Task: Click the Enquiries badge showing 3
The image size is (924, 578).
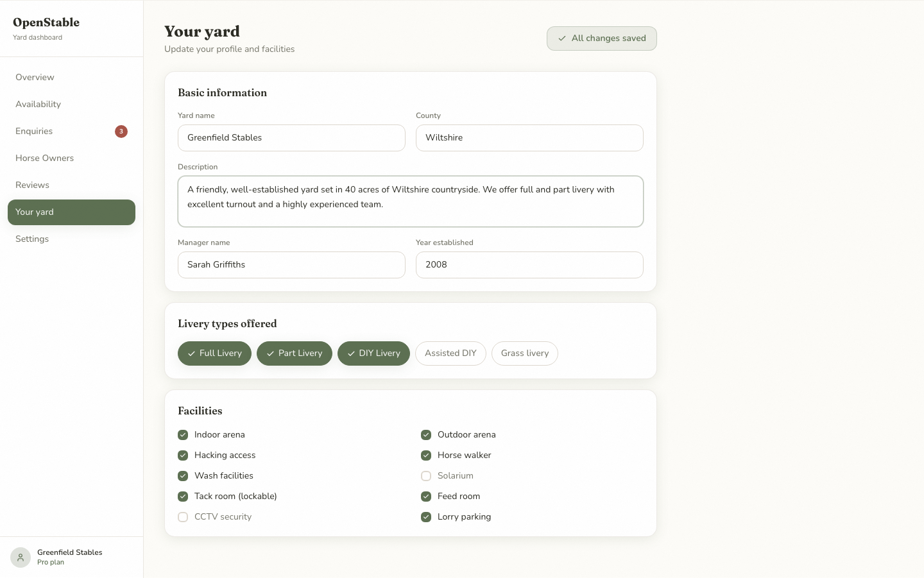Action: [x=121, y=132]
